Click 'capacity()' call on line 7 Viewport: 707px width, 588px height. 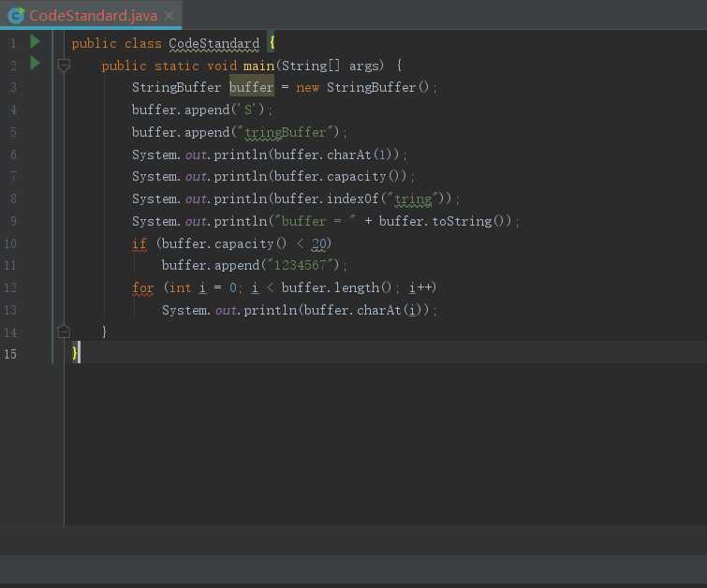362,176
